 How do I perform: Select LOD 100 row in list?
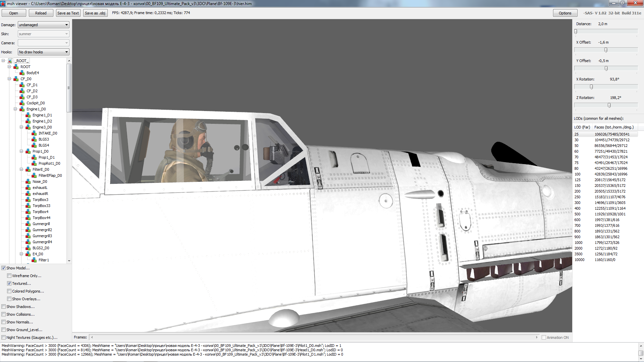(605, 174)
